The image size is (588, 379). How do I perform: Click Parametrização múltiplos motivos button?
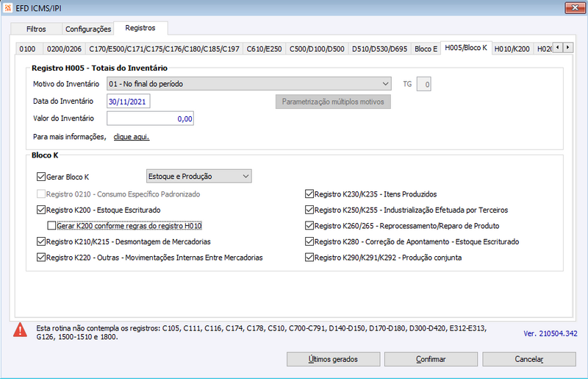click(333, 102)
